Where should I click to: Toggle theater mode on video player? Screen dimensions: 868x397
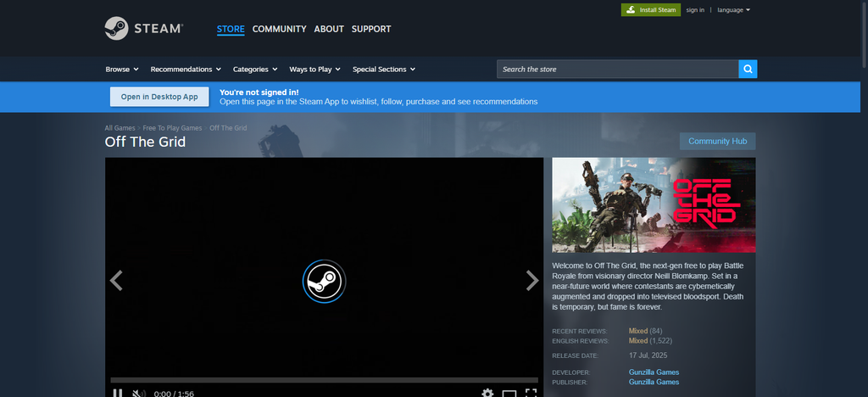pyautogui.click(x=509, y=394)
